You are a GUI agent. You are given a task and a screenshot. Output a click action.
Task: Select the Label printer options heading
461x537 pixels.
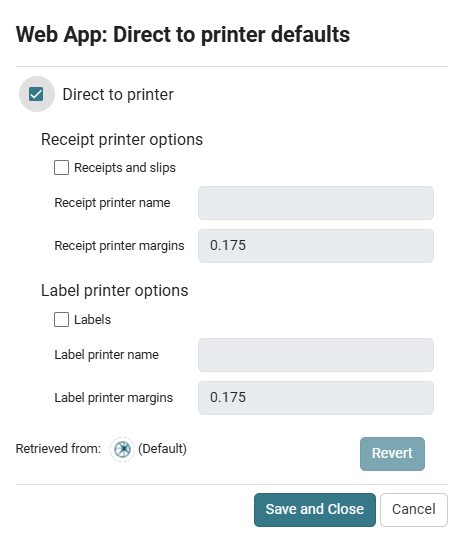pyautogui.click(x=115, y=291)
